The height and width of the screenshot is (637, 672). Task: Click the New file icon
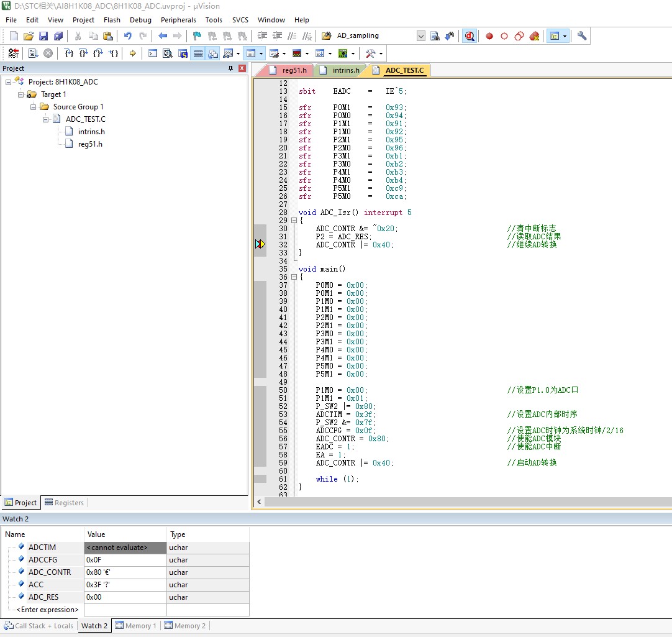tap(14, 36)
